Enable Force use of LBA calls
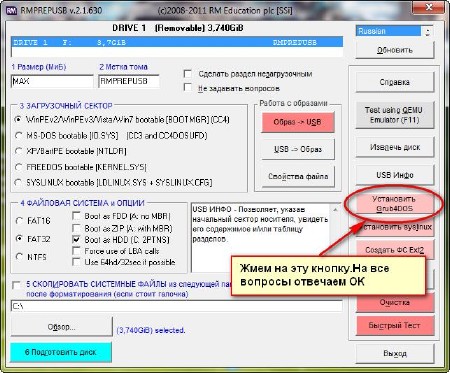 click(x=76, y=251)
